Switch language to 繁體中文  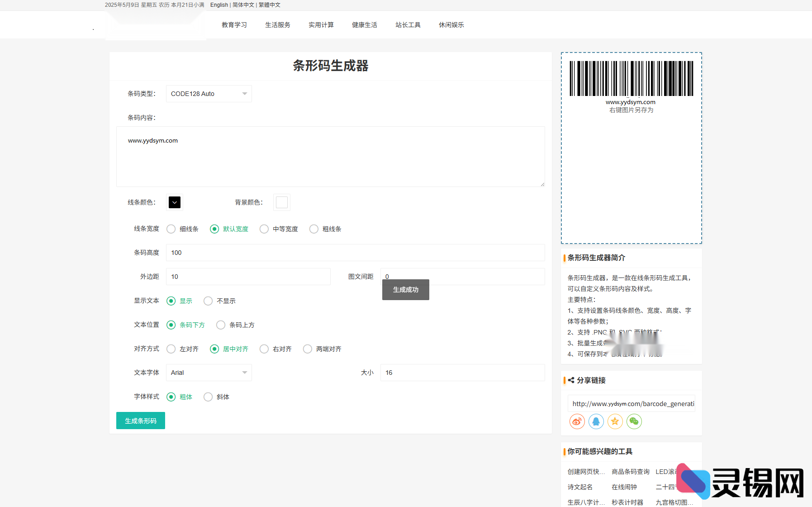click(x=270, y=5)
